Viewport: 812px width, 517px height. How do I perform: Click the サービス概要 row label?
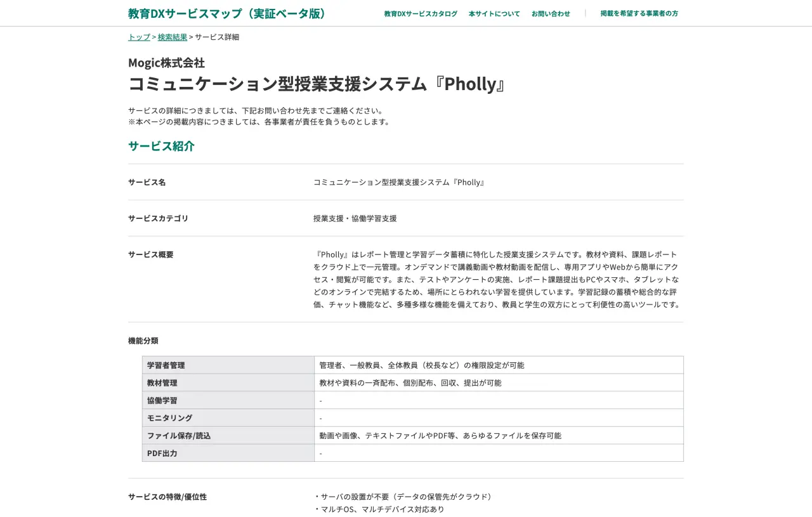coord(150,254)
